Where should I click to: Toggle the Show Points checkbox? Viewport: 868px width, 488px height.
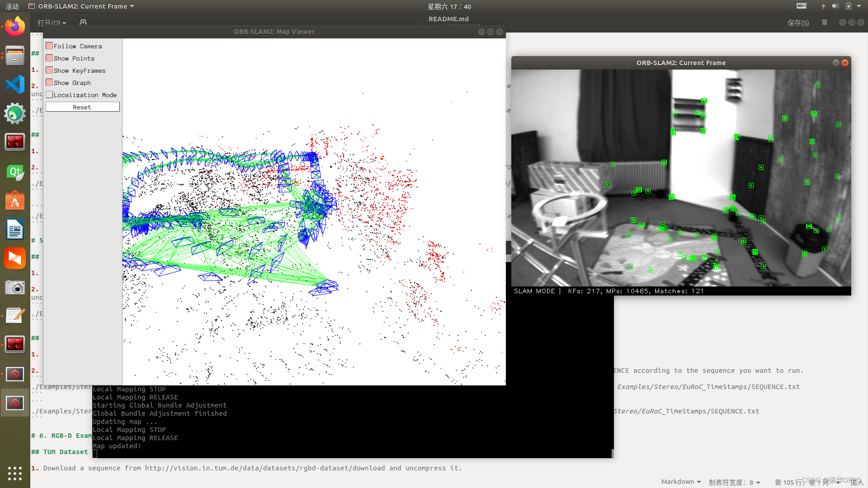(49, 58)
